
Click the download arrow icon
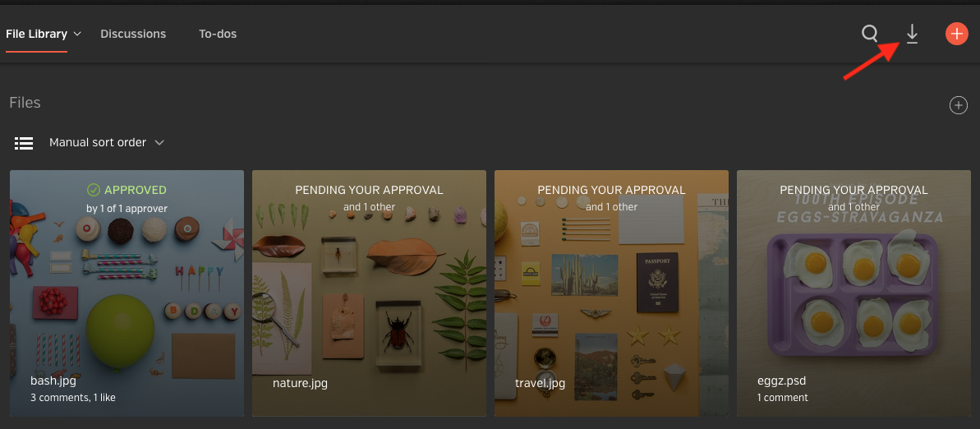(x=912, y=34)
